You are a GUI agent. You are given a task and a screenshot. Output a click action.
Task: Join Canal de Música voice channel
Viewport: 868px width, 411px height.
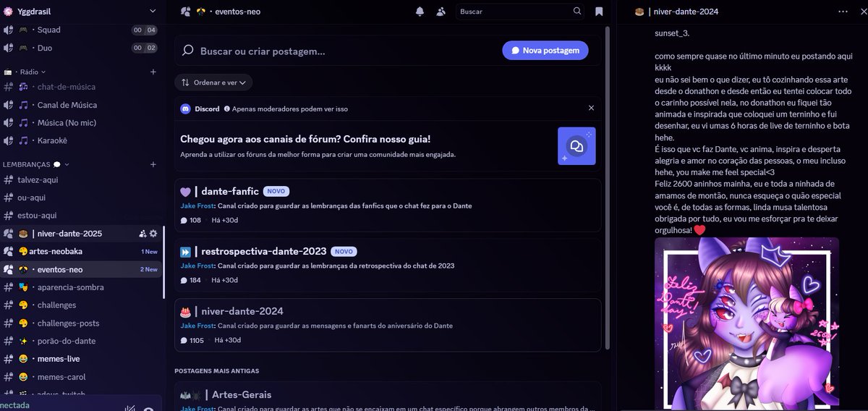click(80, 105)
